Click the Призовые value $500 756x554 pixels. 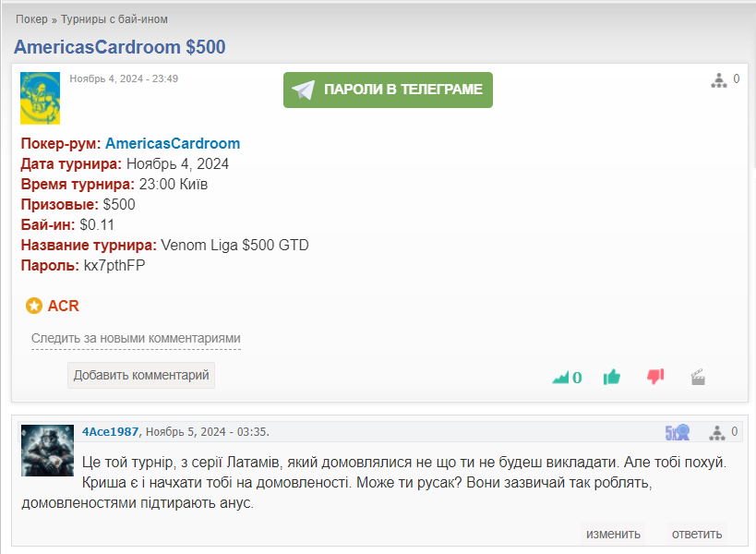[119, 204]
